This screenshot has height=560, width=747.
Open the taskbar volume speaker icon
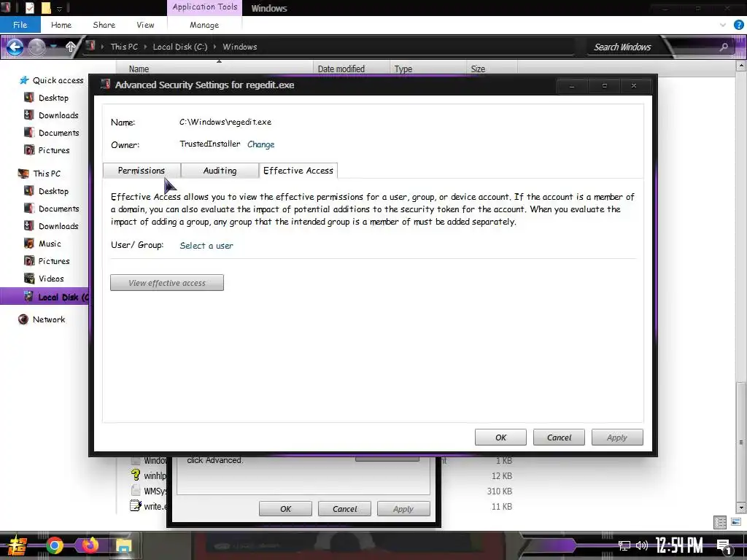coord(642,545)
